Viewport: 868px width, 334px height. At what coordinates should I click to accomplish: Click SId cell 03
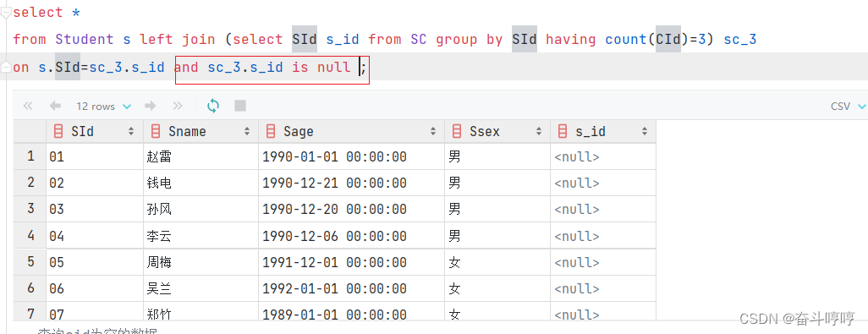[x=95, y=209]
